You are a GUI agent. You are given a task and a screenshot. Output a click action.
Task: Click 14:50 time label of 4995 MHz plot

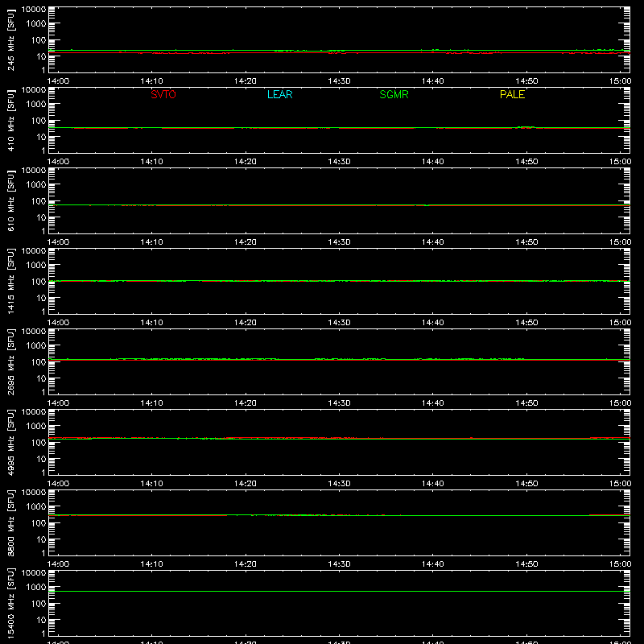tap(526, 484)
